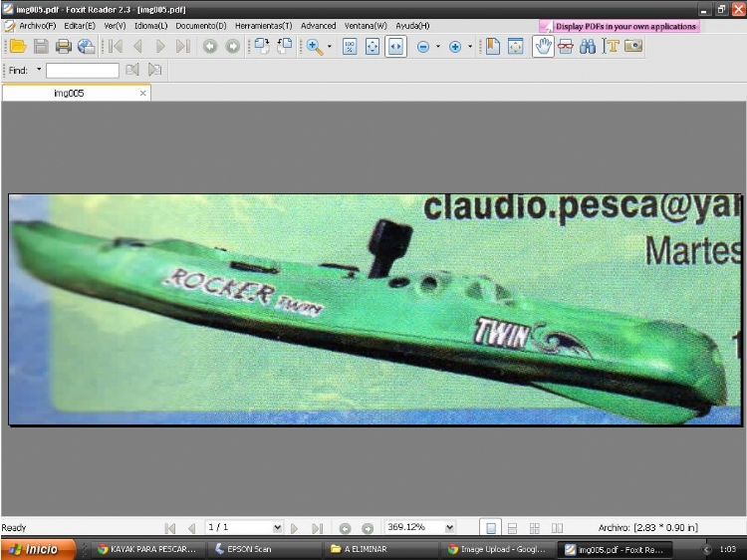Show the bookmark navigation panel
The image size is (747, 560).
tap(493, 46)
